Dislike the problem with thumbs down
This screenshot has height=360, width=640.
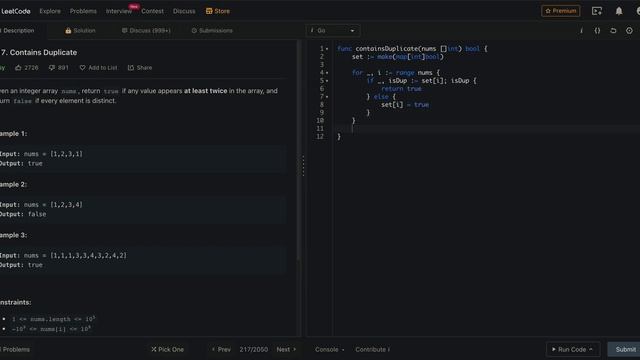pos(58,68)
